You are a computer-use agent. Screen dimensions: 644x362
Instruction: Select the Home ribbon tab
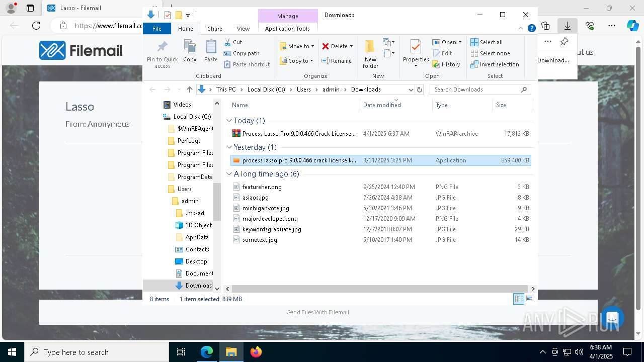click(185, 29)
